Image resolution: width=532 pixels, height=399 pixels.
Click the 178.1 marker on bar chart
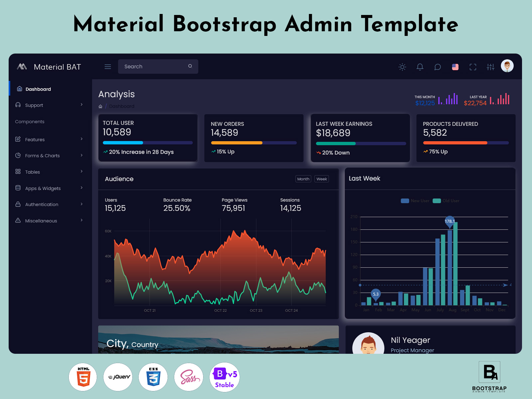coord(450,222)
